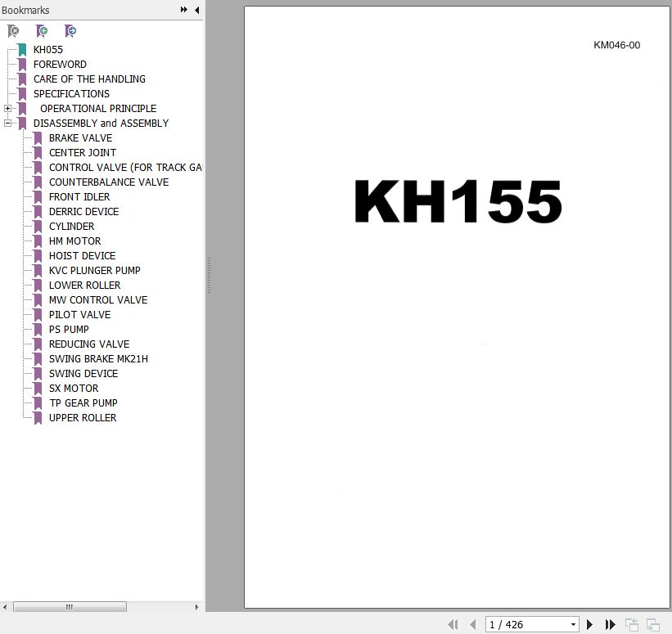Click the KM046-00 document code

pyautogui.click(x=616, y=45)
